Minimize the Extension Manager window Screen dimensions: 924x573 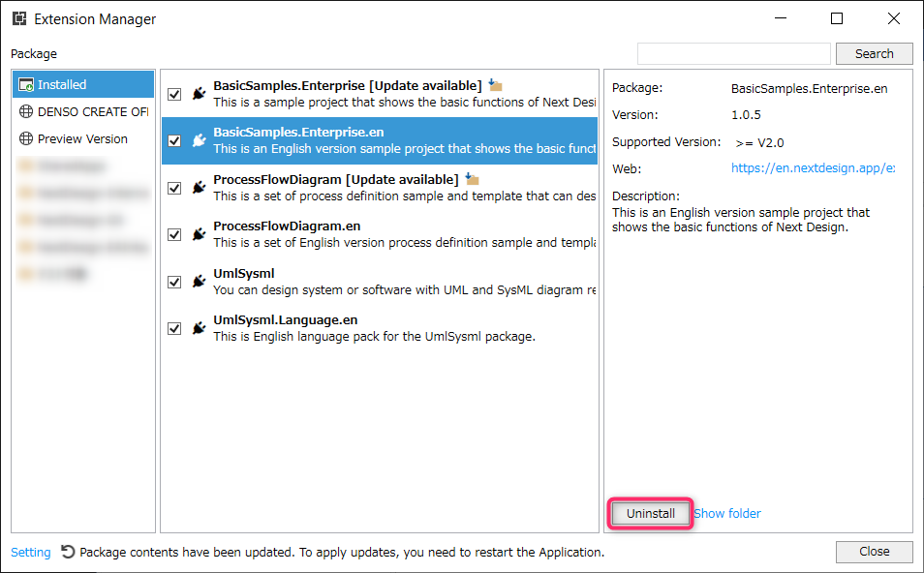781,18
